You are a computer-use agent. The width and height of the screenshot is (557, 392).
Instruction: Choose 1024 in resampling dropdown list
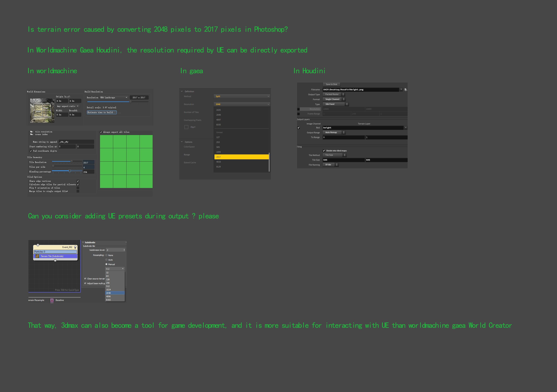pos(115,290)
